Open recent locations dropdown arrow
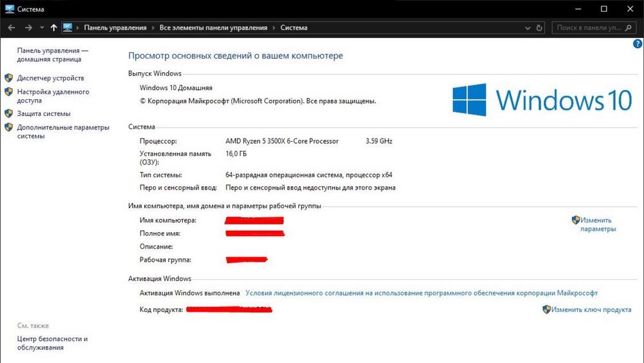This screenshot has height=363, width=644. [42, 28]
